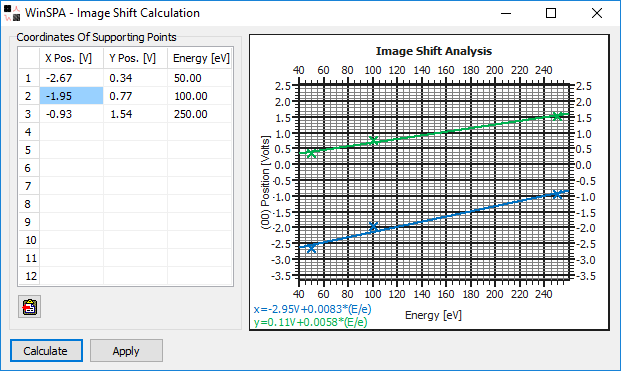Click the X Pos. [V] column header

coord(71,58)
